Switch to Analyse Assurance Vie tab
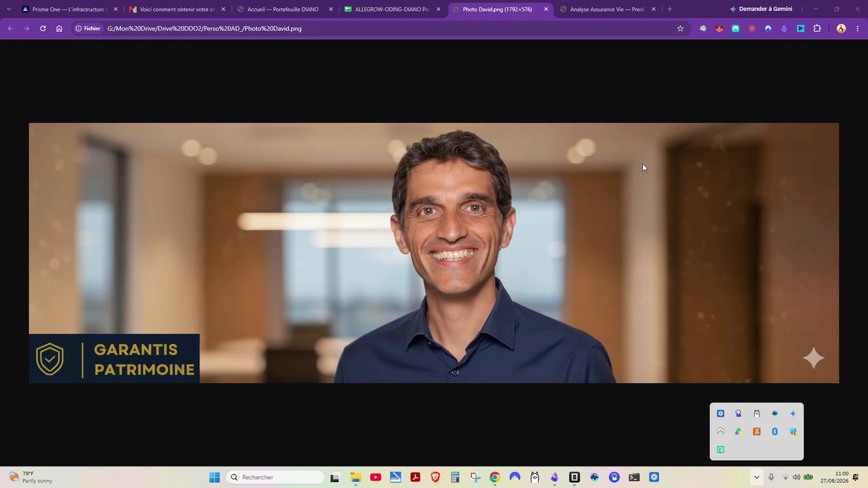 pyautogui.click(x=607, y=9)
